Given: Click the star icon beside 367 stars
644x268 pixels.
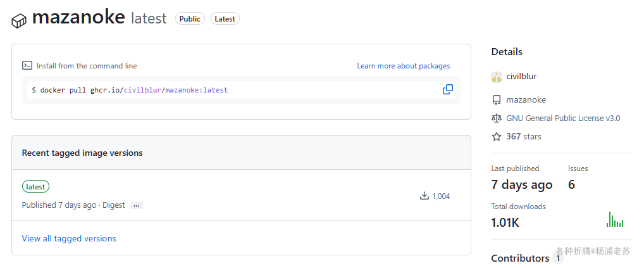Looking at the screenshot, I should coord(497,136).
